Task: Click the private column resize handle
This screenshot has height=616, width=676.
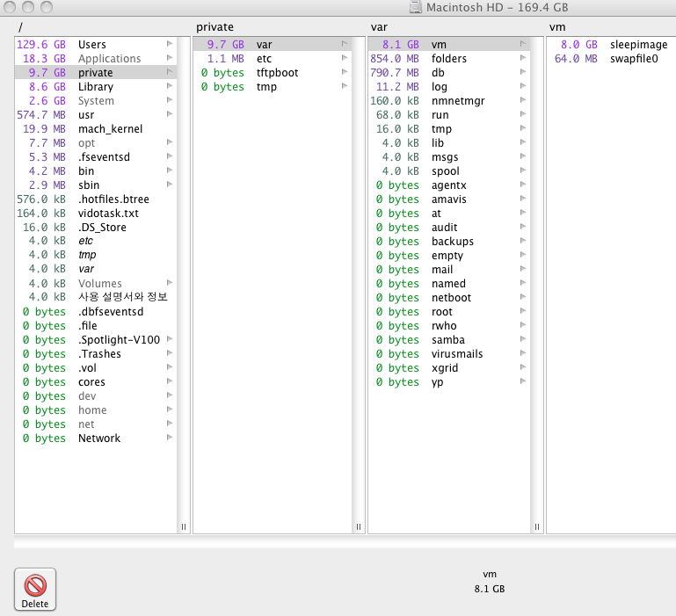Action: tap(359, 526)
